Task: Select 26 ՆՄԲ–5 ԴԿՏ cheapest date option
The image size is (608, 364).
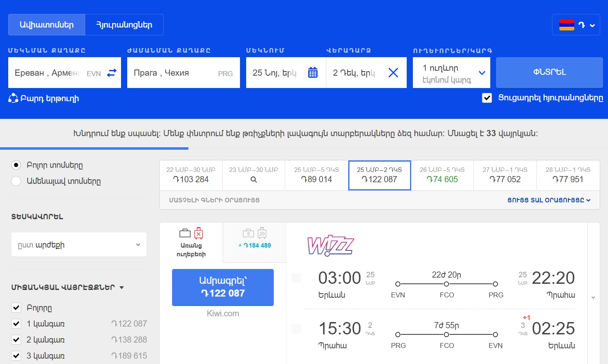Action: pos(442,175)
